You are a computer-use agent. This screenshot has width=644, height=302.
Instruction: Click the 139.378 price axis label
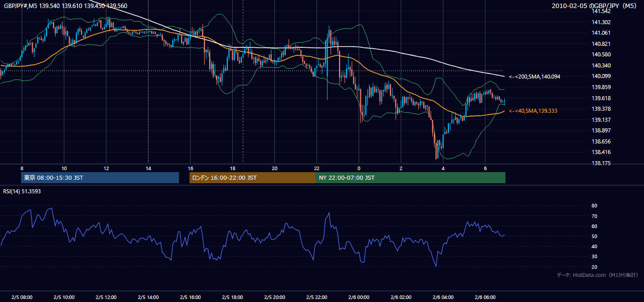coord(602,109)
